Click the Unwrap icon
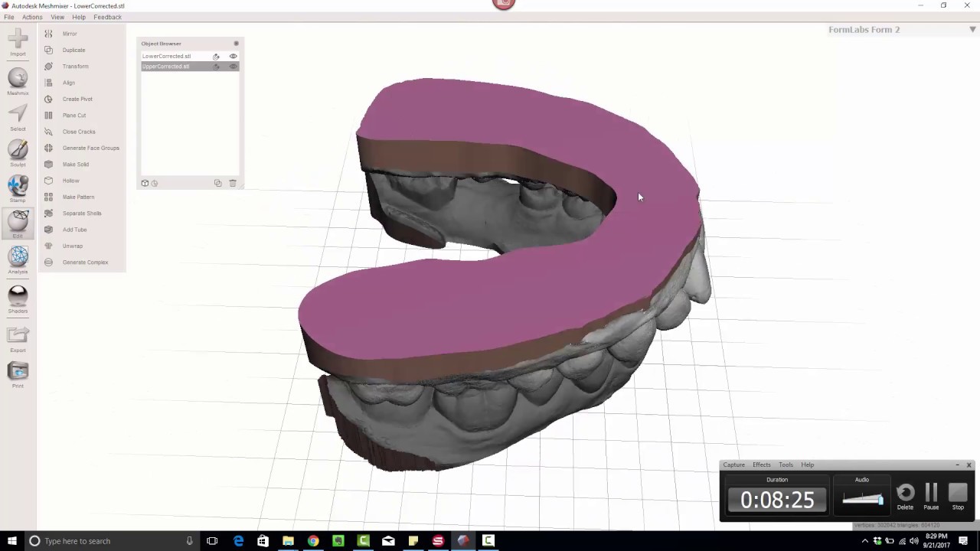The height and width of the screenshot is (551, 980). pos(48,246)
